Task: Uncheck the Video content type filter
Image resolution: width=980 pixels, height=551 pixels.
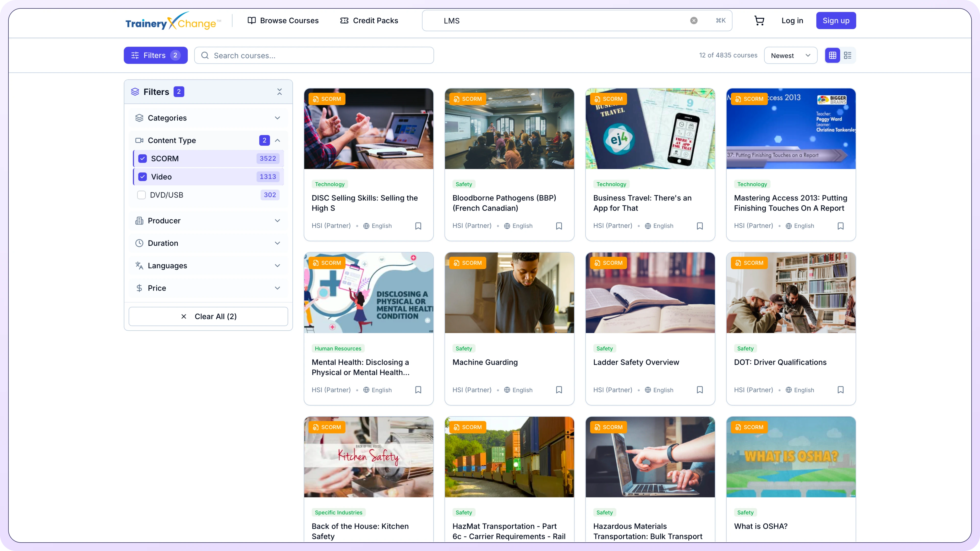Action: pyautogui.click(x=142, y=177)
